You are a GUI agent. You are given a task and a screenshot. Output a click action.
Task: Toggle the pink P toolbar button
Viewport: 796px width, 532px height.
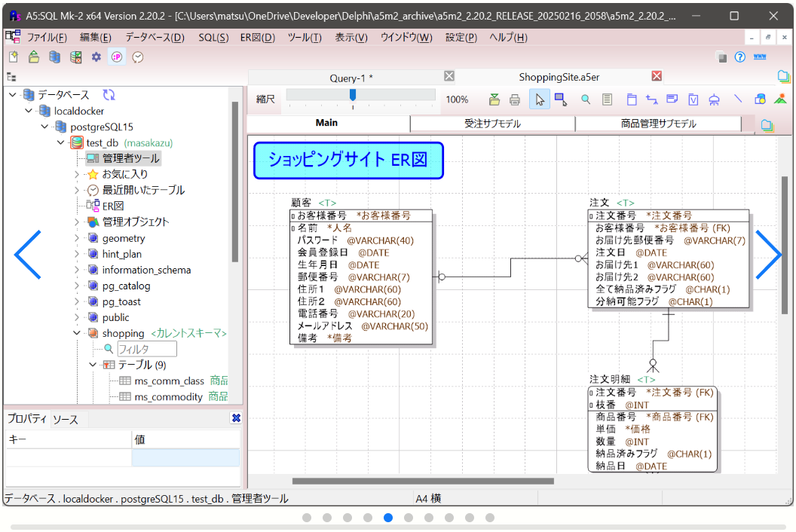point(117,57)
